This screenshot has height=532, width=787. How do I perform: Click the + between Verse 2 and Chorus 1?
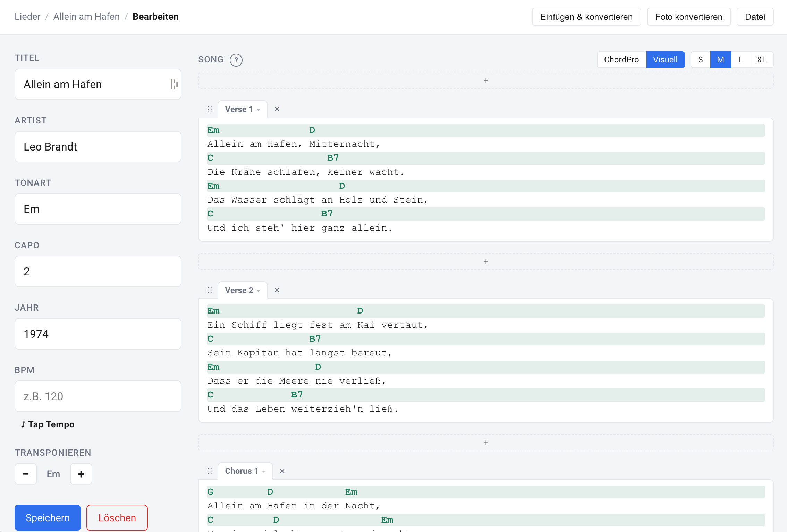[486, 443]
